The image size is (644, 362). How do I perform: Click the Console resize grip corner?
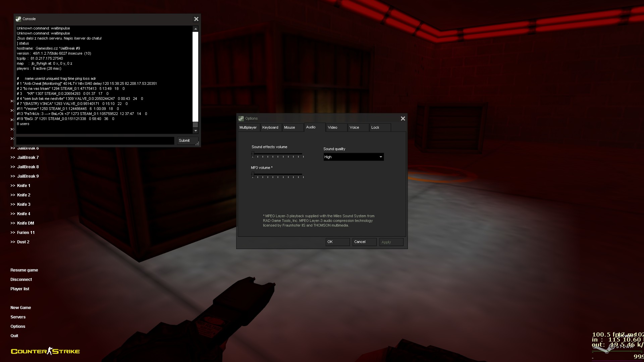click(198, 144)
